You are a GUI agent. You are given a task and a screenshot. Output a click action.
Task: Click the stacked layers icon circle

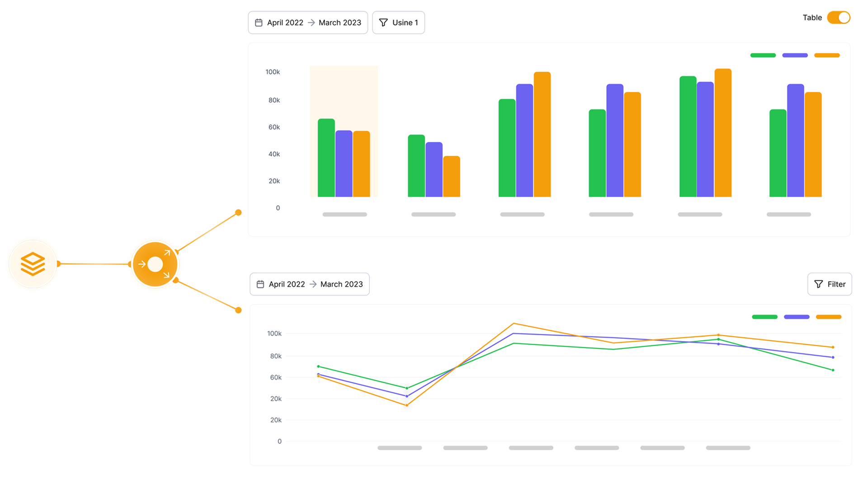(33, 264)
